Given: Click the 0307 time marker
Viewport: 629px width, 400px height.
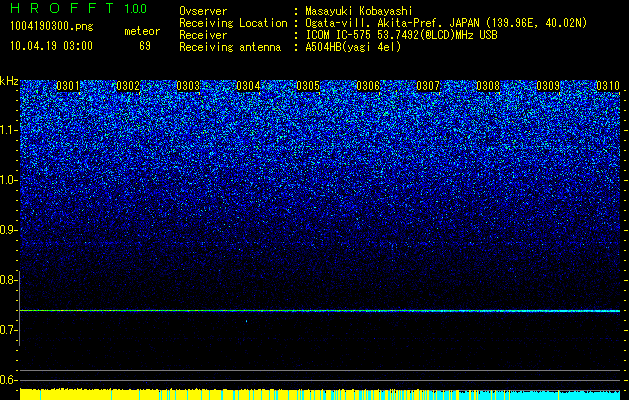Looking at the screenshot, I should (428, 86).
